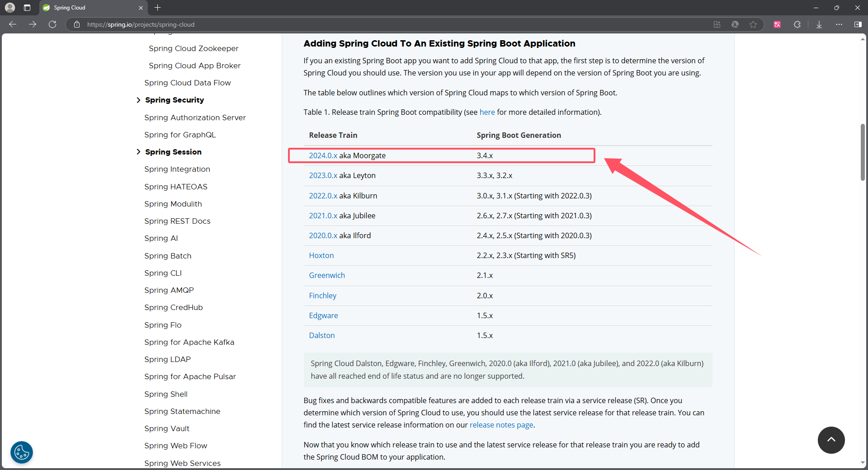The image size is (868, 470).
Task: Open Spring Shell link
Action: (166, 394)
